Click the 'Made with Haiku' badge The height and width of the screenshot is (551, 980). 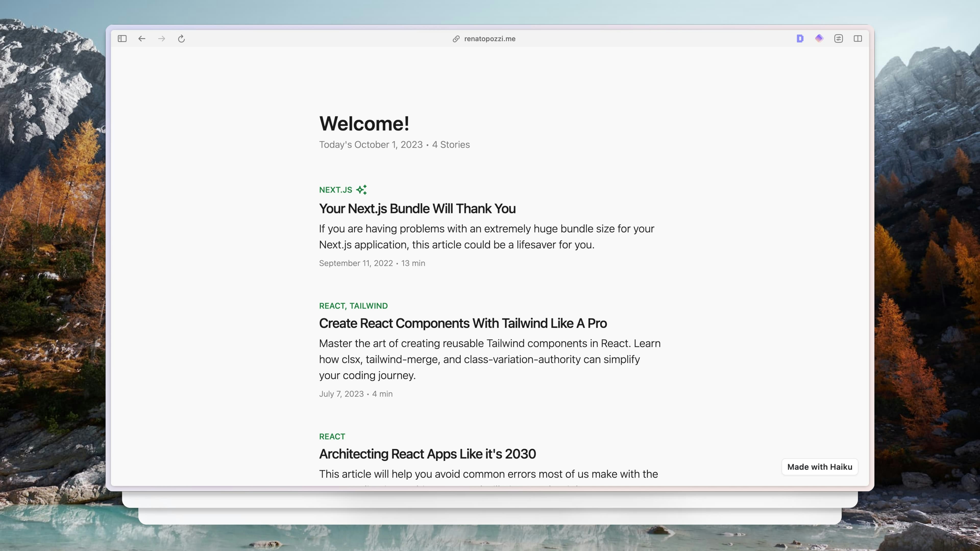tap(820, 467)
